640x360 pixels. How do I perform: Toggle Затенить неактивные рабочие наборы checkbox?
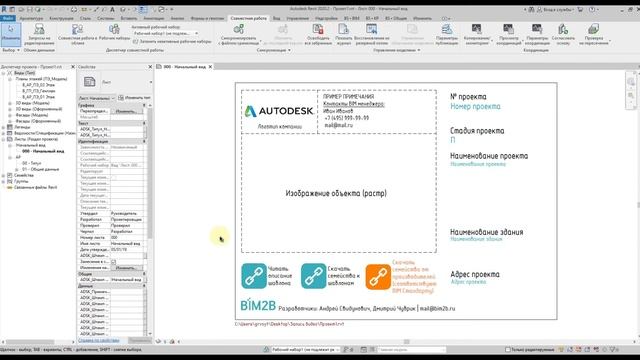(136, 42)
